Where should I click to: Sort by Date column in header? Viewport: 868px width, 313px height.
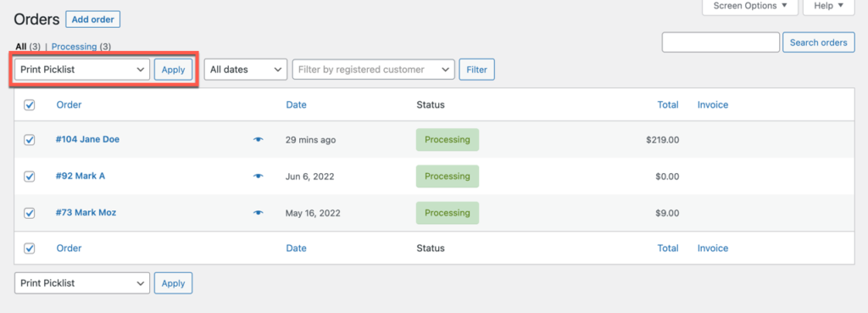[x=296, y=104]
